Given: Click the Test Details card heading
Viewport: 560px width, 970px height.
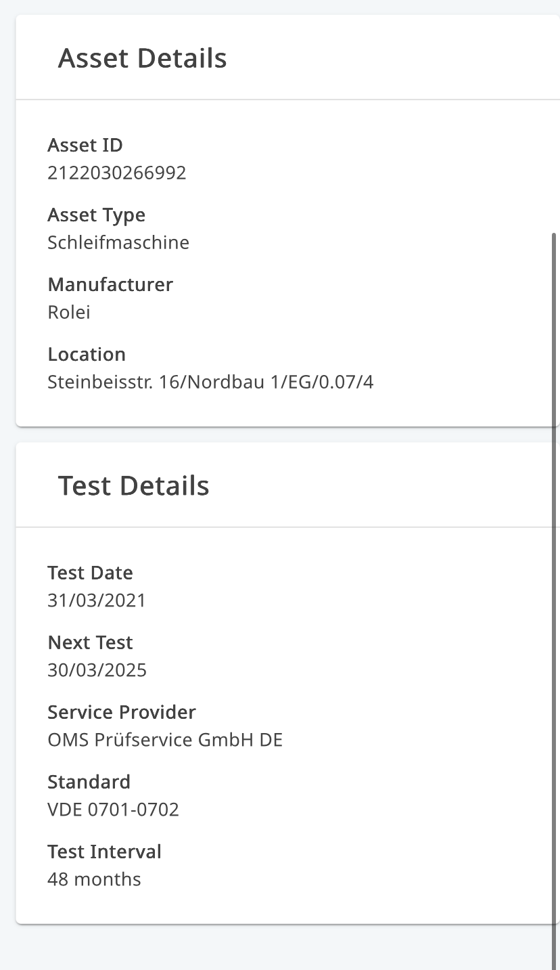Looking at the screenshot, I should point(133,486).
